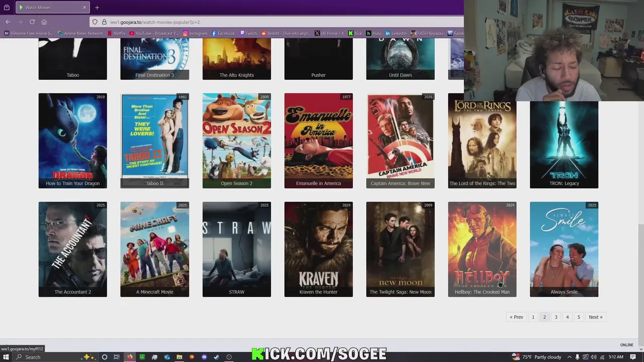Open A Minecraft Movie poster
Screen dimensions: 644x362
(154, 249)
